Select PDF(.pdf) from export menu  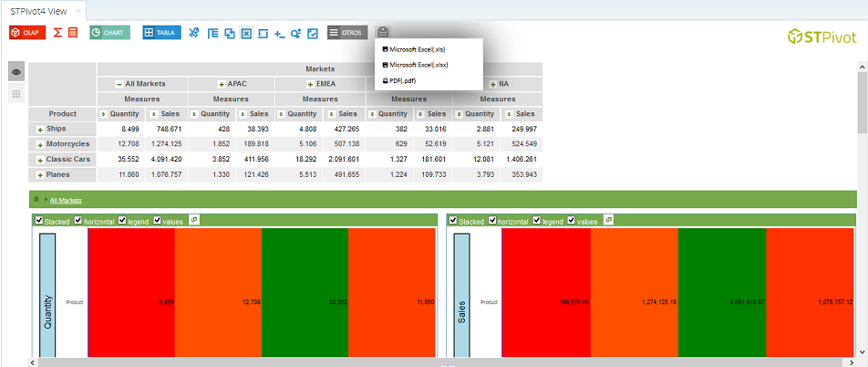401,80
